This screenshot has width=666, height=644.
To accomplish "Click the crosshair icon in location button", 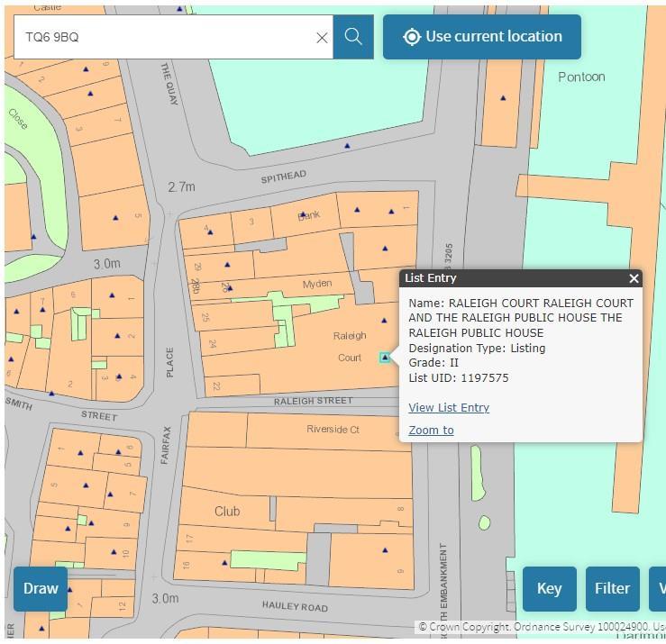I will point(412,37).
